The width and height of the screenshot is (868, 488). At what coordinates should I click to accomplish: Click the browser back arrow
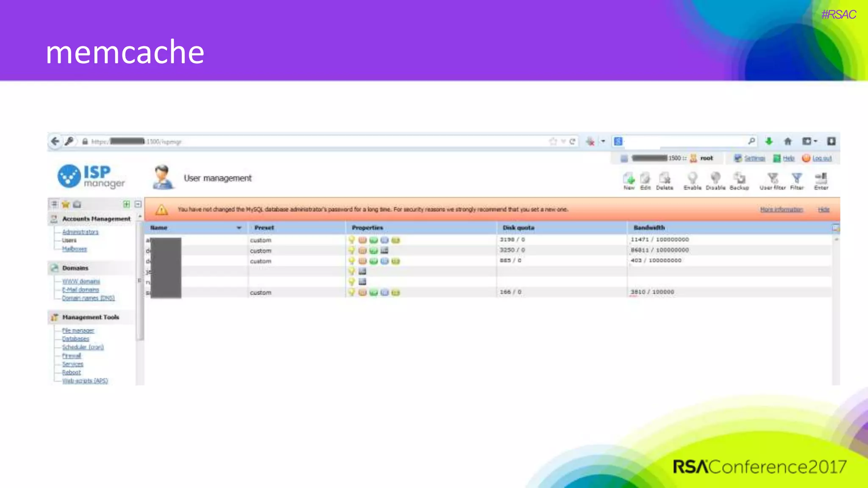pyautogui.click(x=55, y=141)
